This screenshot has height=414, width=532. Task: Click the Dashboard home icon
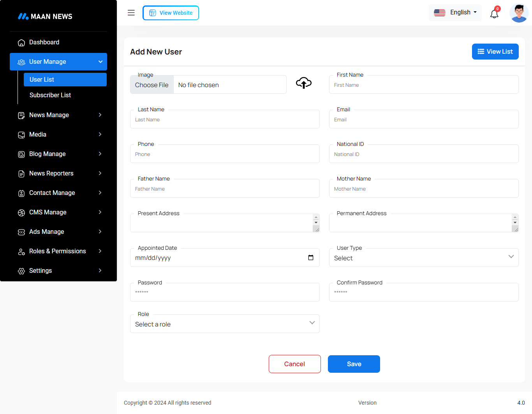(x=21, y=42)
